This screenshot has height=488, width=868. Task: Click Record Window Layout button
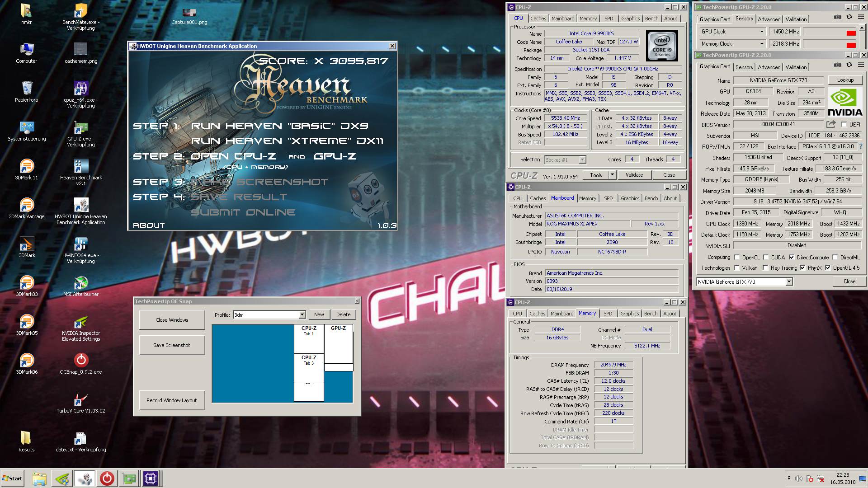(x=172, y=400)
